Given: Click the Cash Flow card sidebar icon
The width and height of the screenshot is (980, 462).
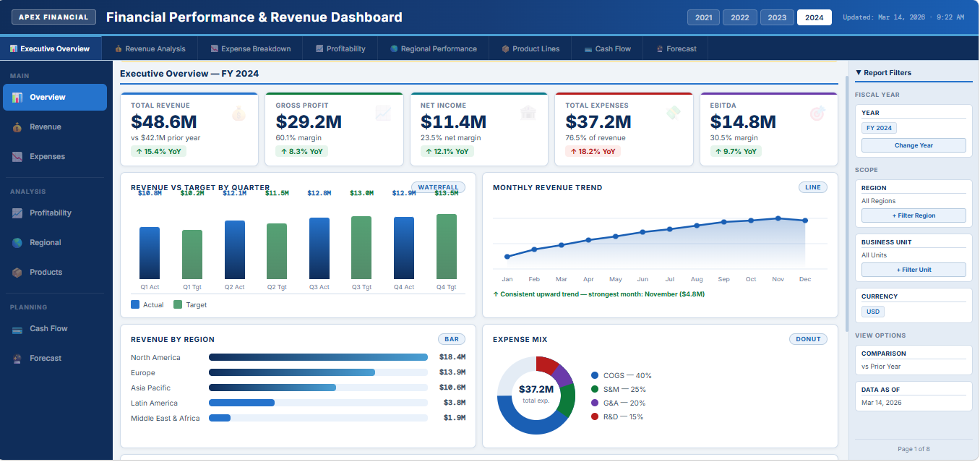Looking at the screenshot, I should click(17, 329).
